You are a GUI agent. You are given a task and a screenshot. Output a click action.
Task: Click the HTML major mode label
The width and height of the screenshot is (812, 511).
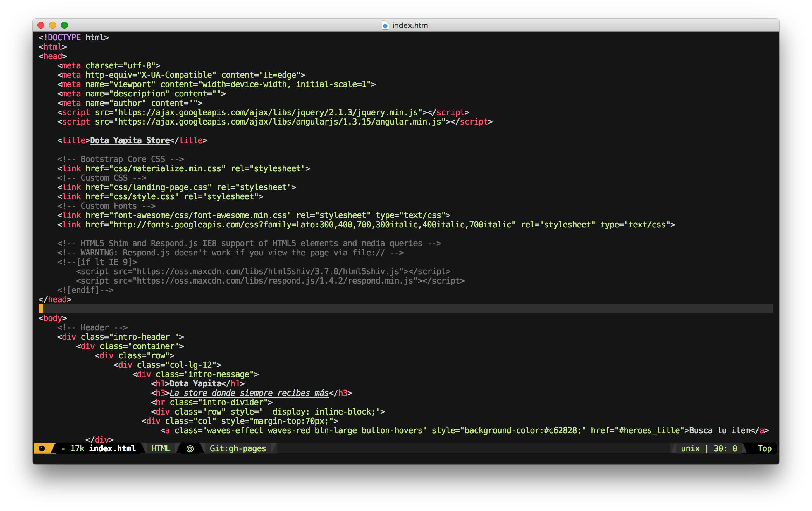pyautogui.click(x=161, y=449)
